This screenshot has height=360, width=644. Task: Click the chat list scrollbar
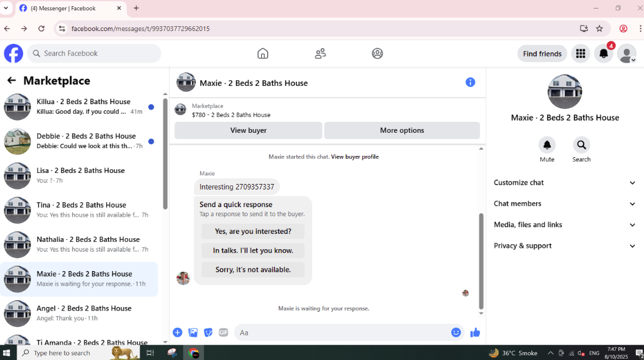165,154
